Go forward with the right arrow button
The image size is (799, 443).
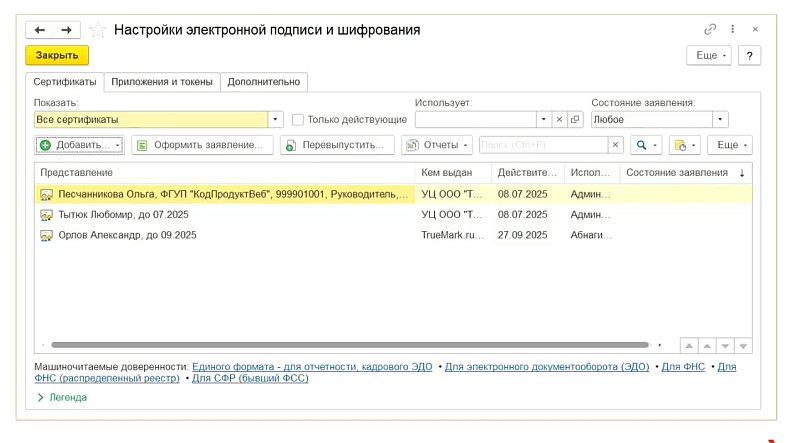tap(66, 30)
